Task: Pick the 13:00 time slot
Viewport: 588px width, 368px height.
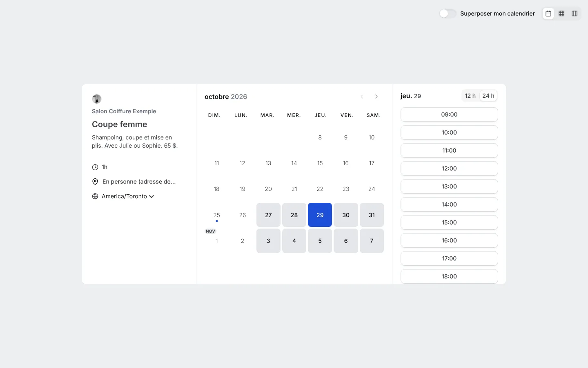Action: pyautogui.click(x=449, y=186)
